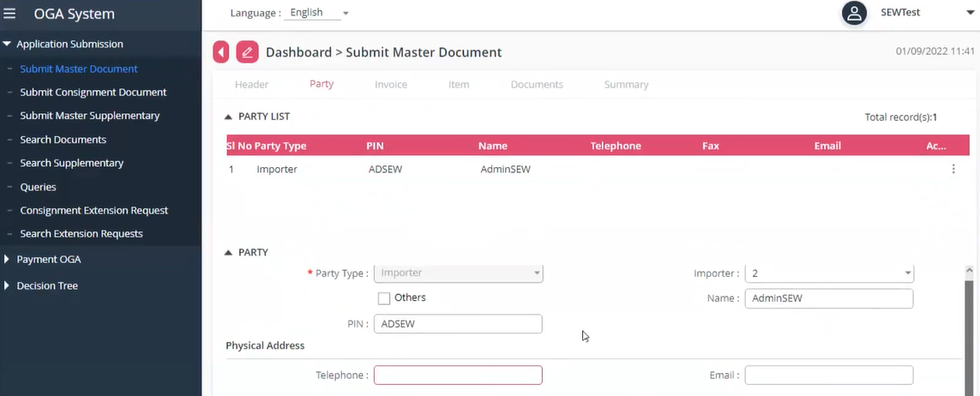Click the user profile avatar icon
Image resolution: width=980 pixels, height=396 pixels.
[853, 14]
